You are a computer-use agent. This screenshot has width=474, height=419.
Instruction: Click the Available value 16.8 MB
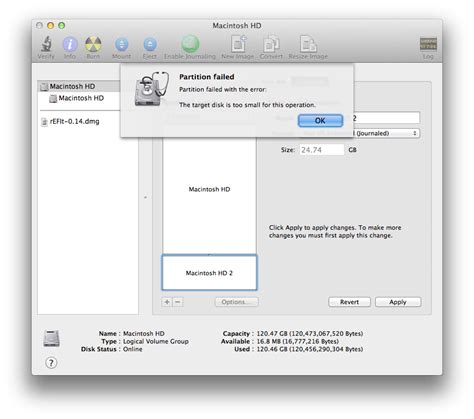point(297,341)
